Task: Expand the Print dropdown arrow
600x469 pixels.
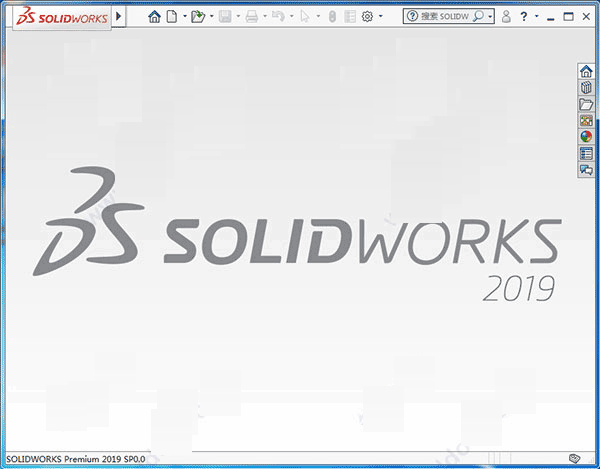Action: 265,16
